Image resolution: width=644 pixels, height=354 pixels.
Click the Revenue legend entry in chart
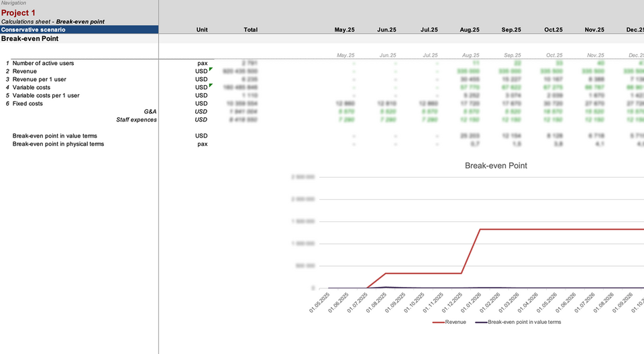coord(449,322)
